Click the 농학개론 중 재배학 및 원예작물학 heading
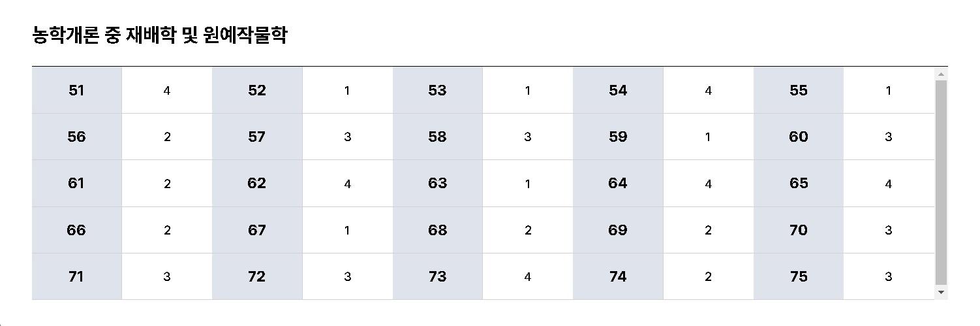This screenshot has height=326, width=980. [160, 35]
